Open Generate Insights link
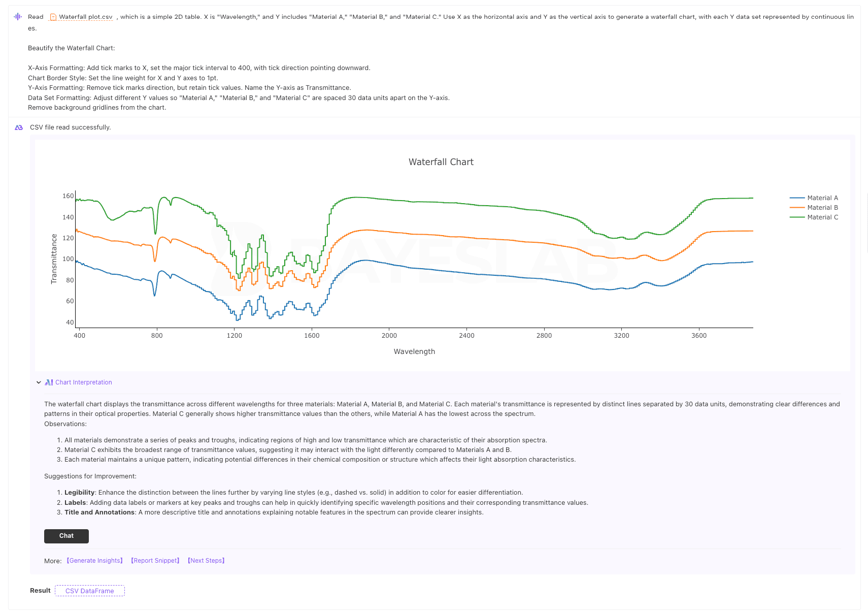 click(95, 561)
